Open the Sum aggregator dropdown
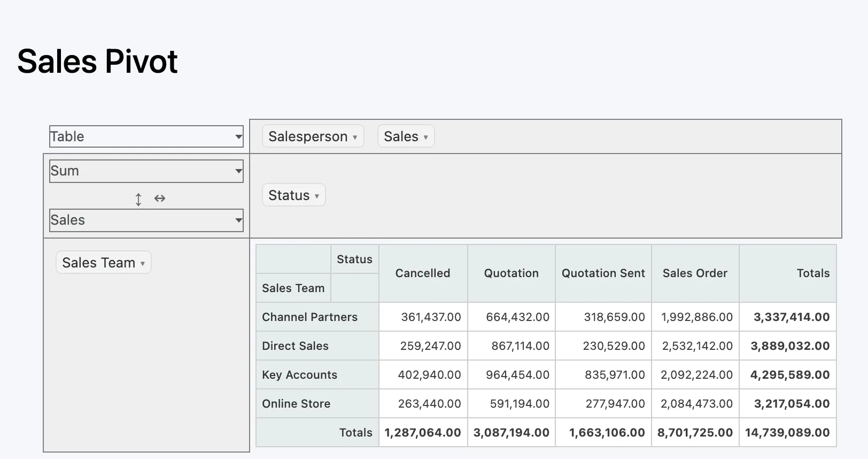This screenshot has height=459, width=868. pyautogui.click(x=146, y=171)
